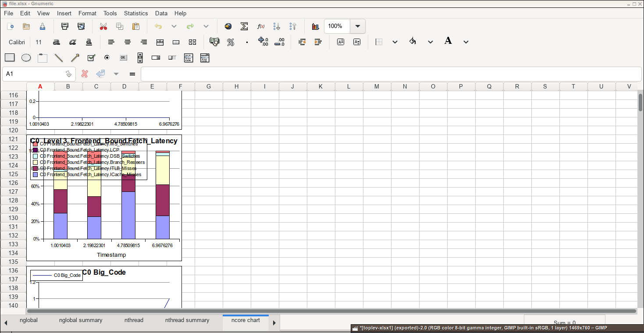Increase indent

[x=318, y=42]
